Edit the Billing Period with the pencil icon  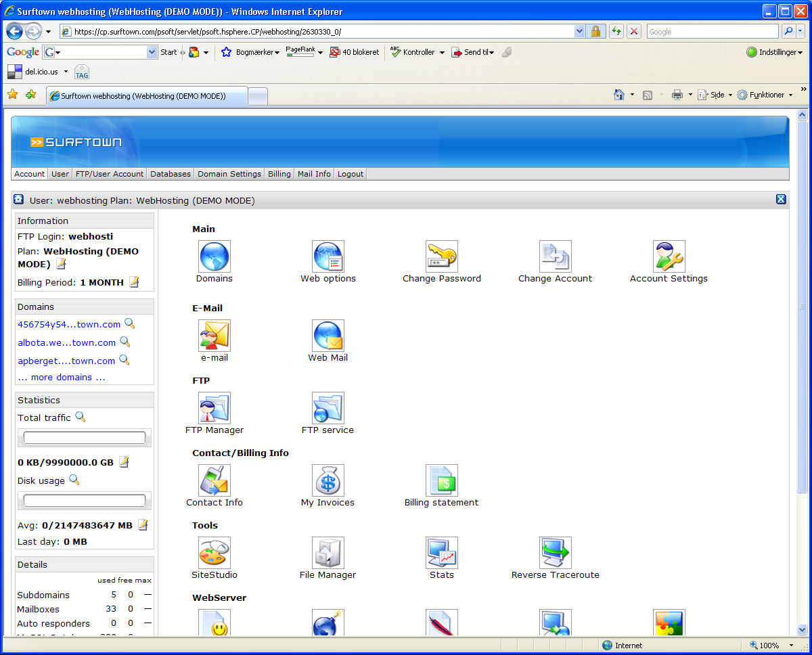134,282
